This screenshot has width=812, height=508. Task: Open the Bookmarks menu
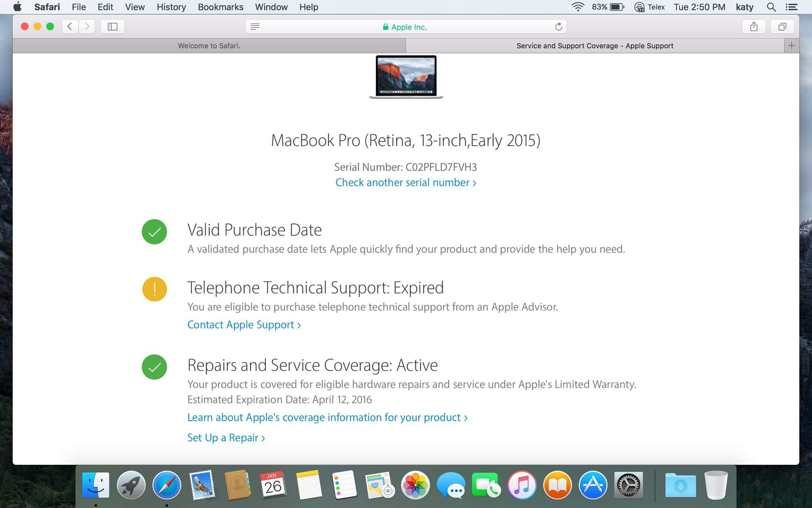220,7
